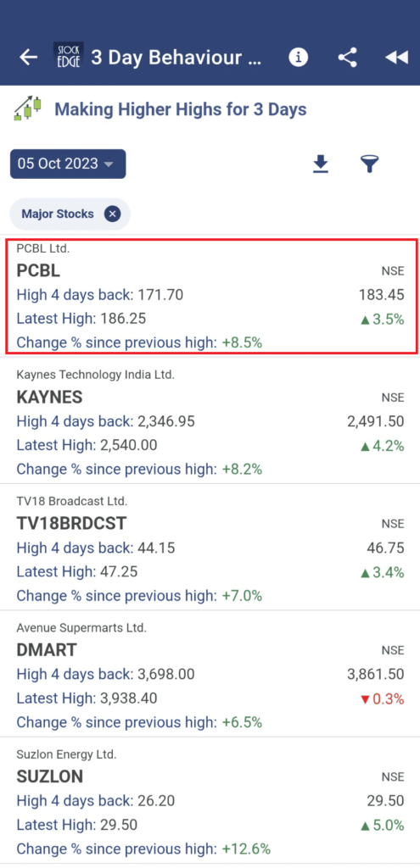
Task: Tap the candlestick chart icon
Action: 28,108
